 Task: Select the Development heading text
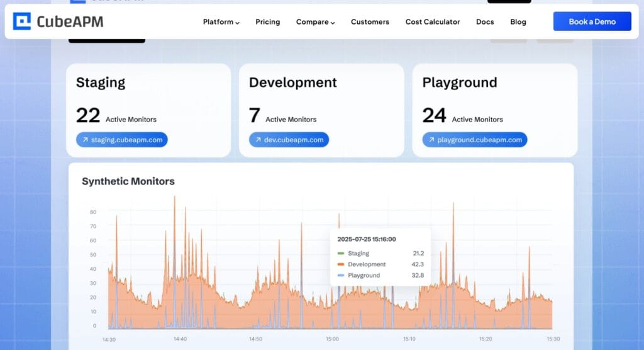(293, 82)
